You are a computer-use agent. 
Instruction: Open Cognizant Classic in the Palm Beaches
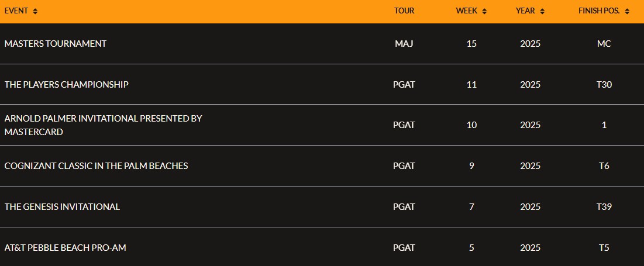96,166
